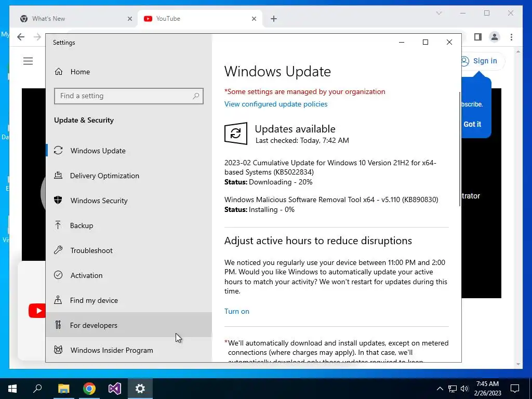Open Home in the Settings sidebar
The width and height of the screenshot is (532, 399).
[x=129, y=72]
